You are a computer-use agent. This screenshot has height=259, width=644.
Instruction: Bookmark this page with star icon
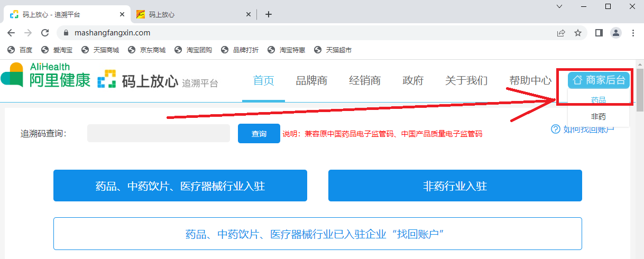pyautogui.click(x=578, y=33)
